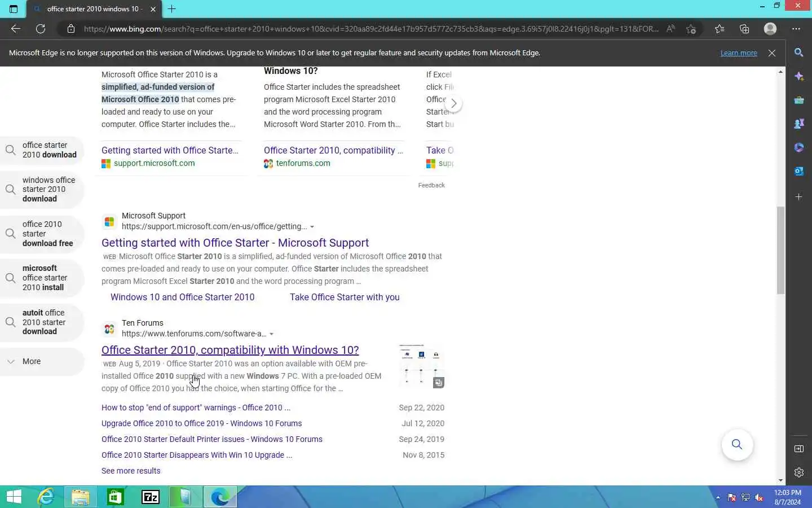Open the Take O... card link
The image size is (812, 508).
point(440,150)
